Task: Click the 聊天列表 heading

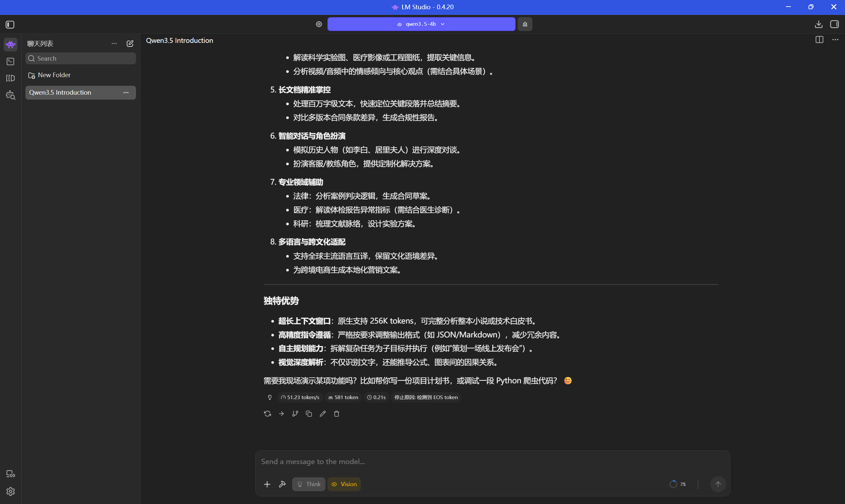Action: pos(40,44)
